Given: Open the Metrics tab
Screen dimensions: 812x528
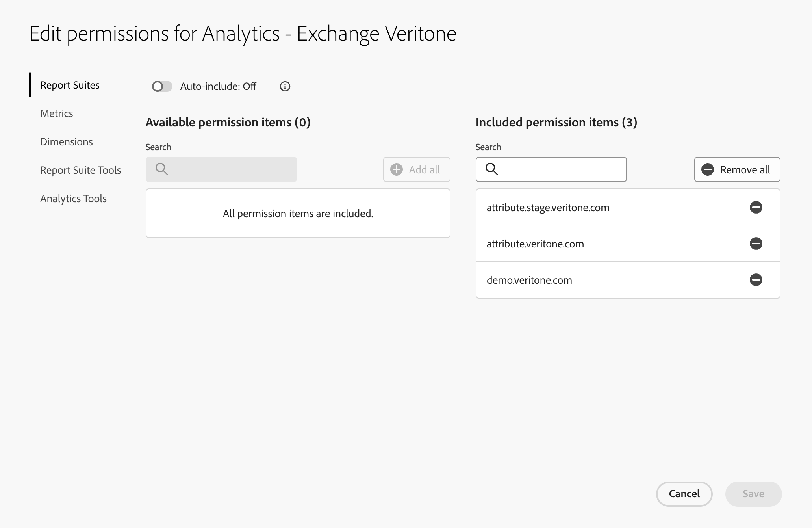Looking at the screenshot, I should pyautogui.click(x=57, y=113).
